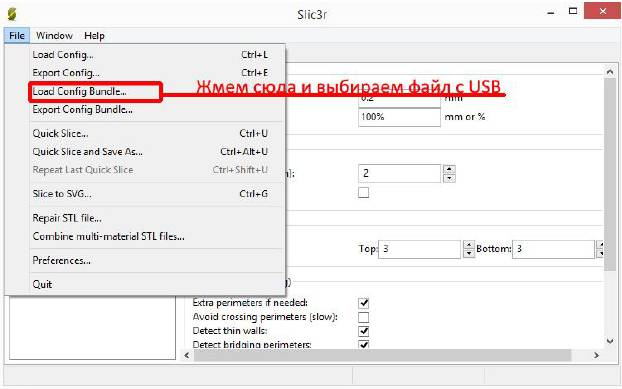Click horizontal scrollbar right arrow
This screenshot has width=622, height=389.
(596, 355)
